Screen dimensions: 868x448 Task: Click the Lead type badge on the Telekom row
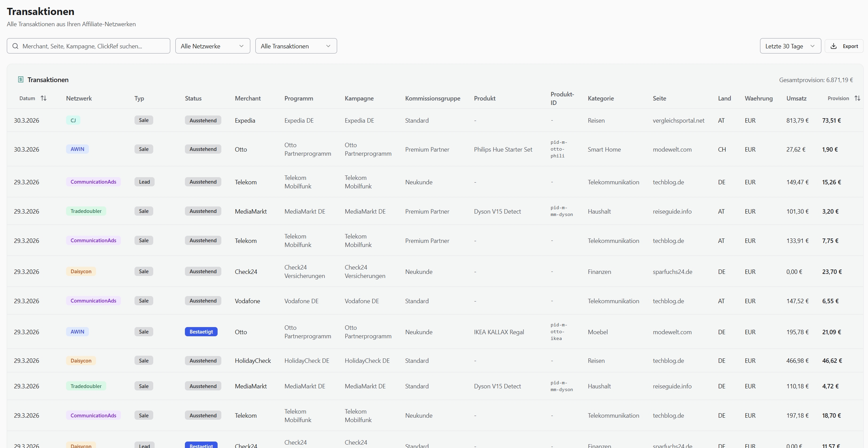[144, 182]
